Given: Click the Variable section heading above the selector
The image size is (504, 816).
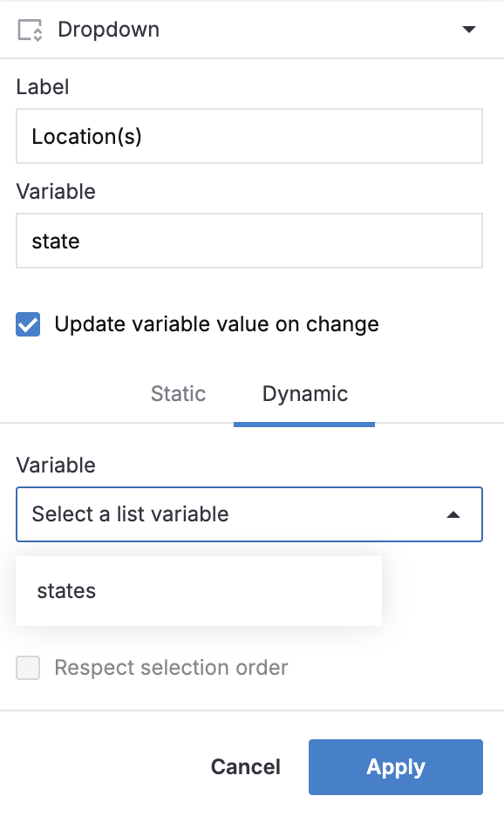Looking at the screenshot, I should (x=55, y=465).
